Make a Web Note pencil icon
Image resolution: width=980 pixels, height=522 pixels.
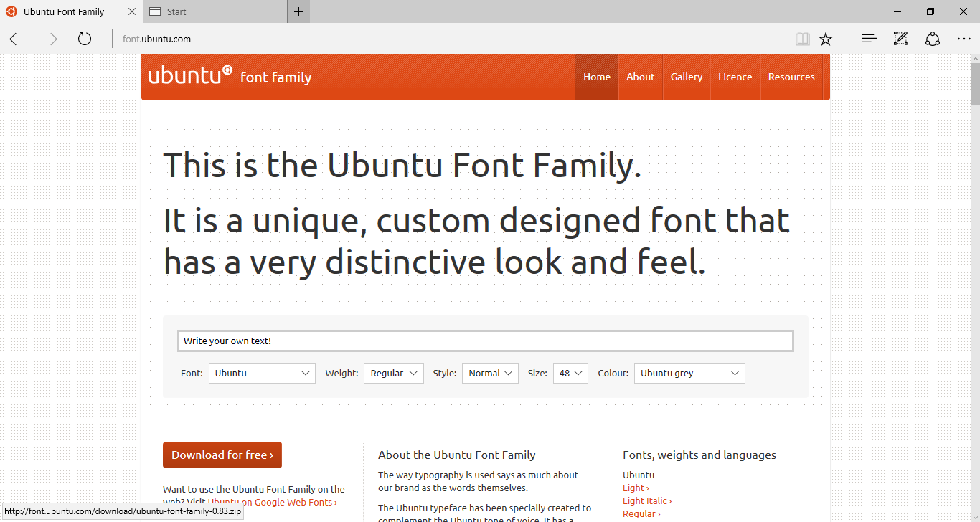[900, 39]
